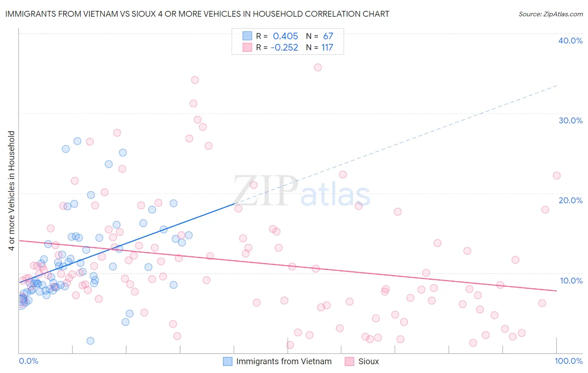
Task: Click the N = 117 value in legend
Action: [x=320, y=47]
